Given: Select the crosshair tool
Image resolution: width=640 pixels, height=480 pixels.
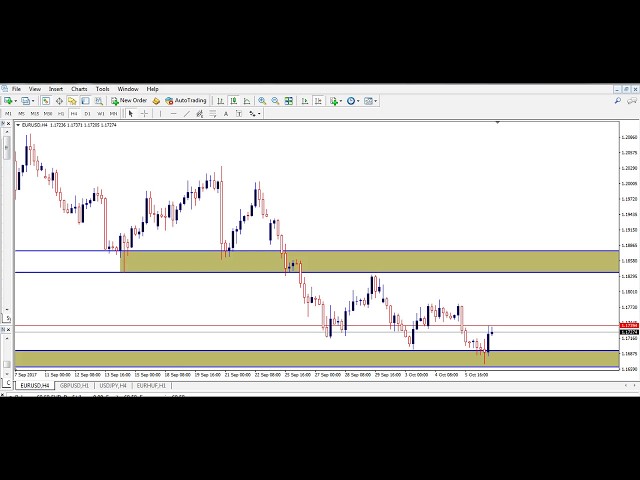Looking at the screenshot, I should (144, 114).
